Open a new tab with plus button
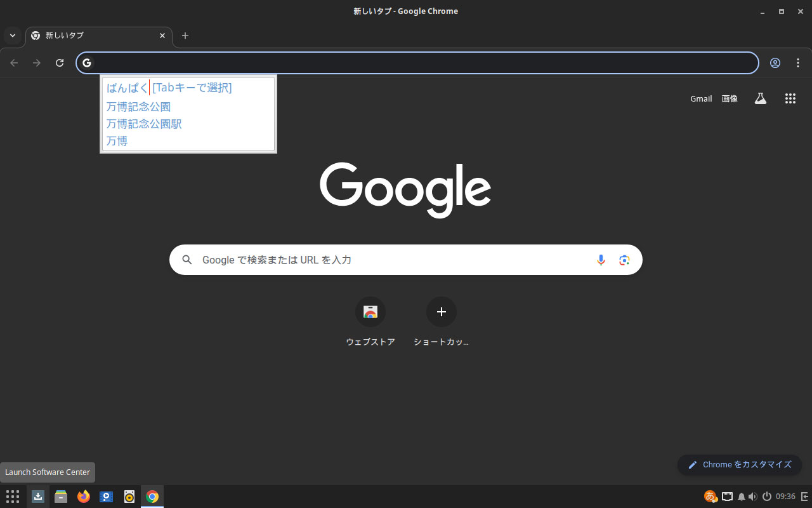Viewport: 812px width, 508px height. [x=185, y=36]
